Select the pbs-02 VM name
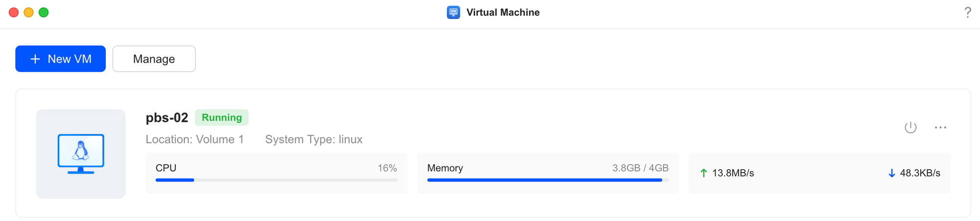 [167, 118]
